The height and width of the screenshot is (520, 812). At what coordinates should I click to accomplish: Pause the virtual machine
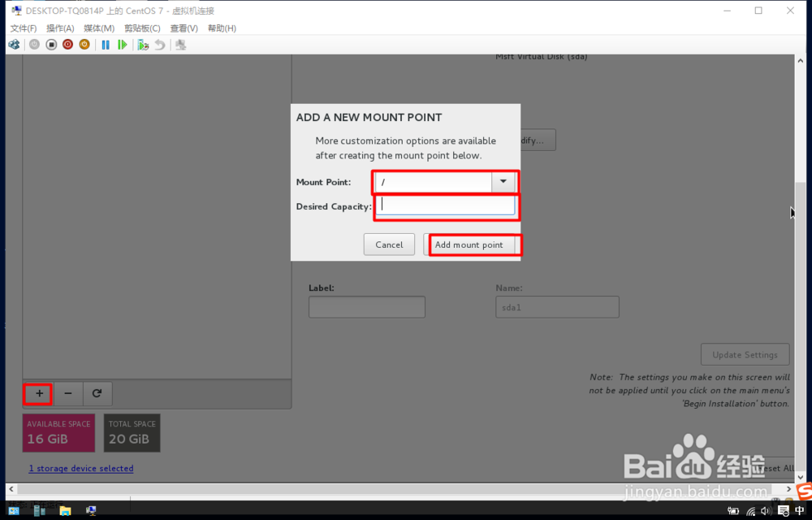coord(106,45)
